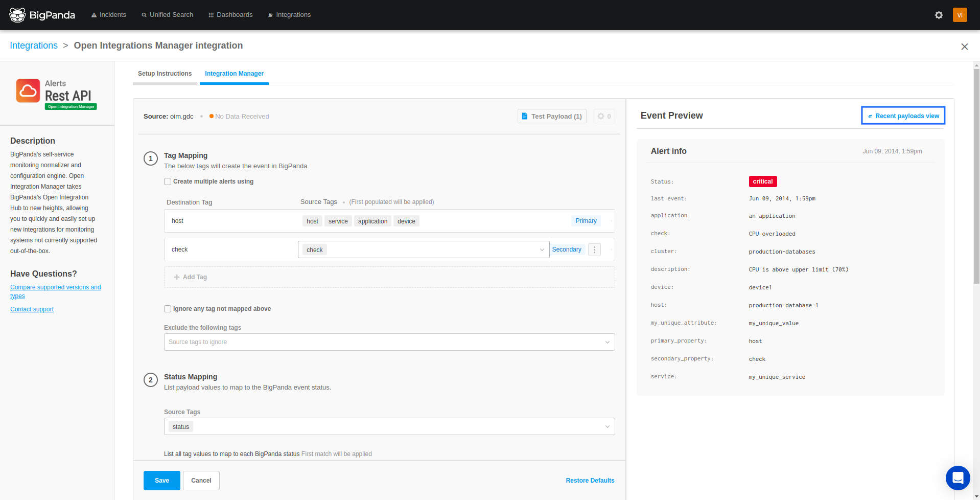Toggle the check tag to Secondary
This screenshot has width=980, height=500.
coord(567,249)
